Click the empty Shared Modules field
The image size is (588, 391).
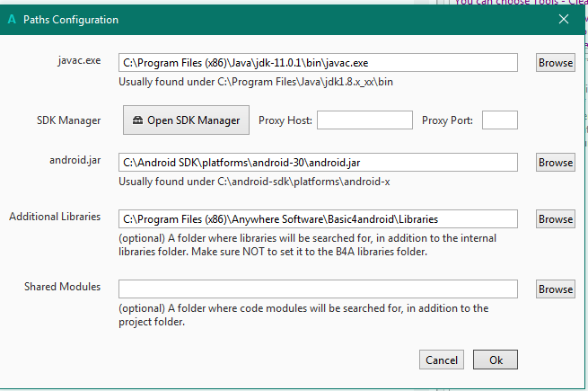(x=318, y=289)
